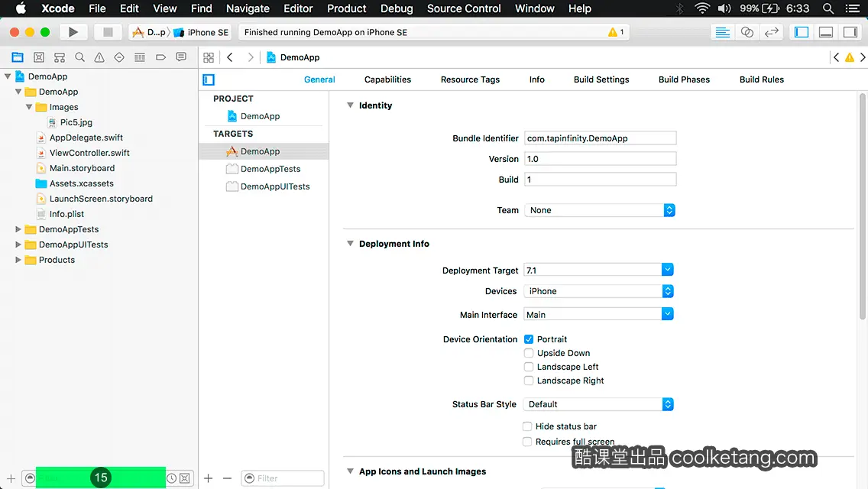Enable Landscape Left orientation

coord(529,367)
